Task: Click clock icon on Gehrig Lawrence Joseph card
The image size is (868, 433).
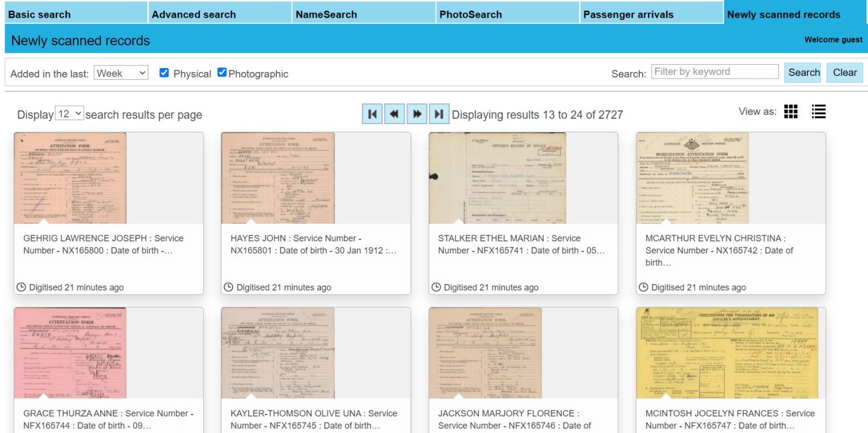Action: pos(22,287)
